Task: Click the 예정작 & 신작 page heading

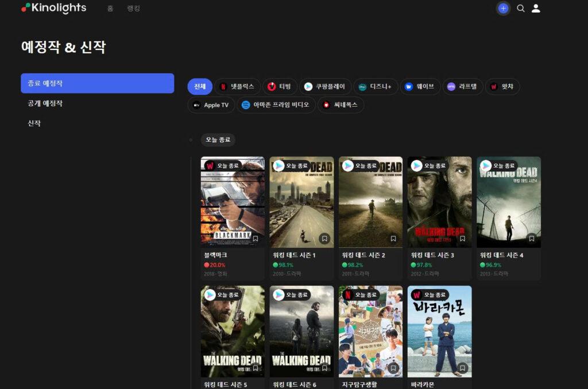Action: click(63, 47)
